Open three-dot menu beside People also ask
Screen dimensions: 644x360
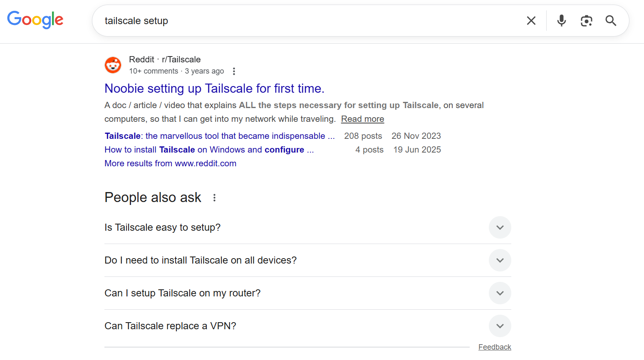tap(214, 198)
